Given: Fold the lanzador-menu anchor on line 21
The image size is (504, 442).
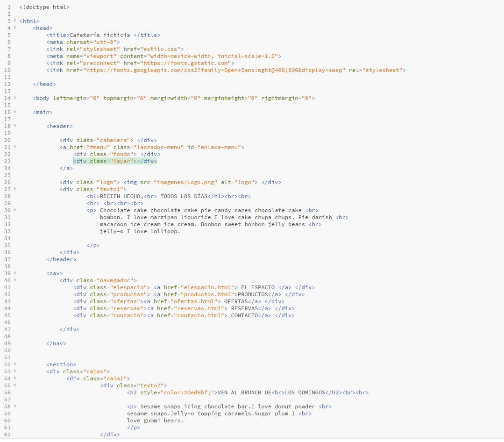Looking at the screenshot, I should click(x=15, y=147).
